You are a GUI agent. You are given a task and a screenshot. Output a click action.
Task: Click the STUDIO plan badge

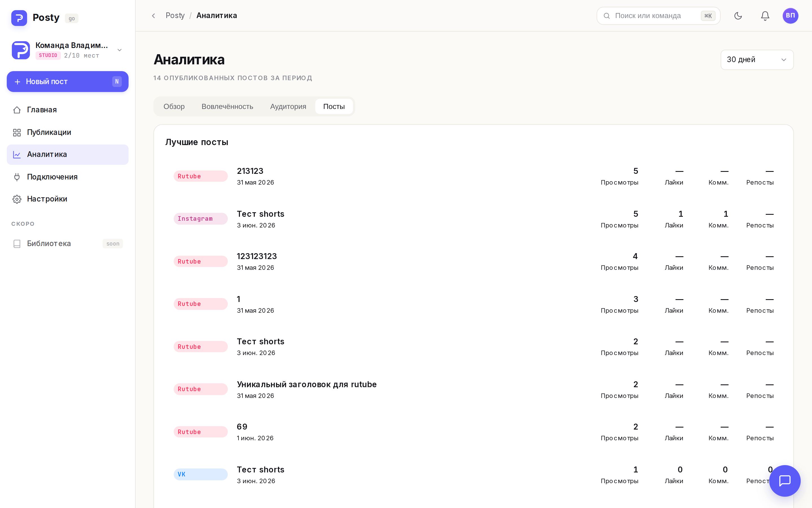[x=48, y=55]
